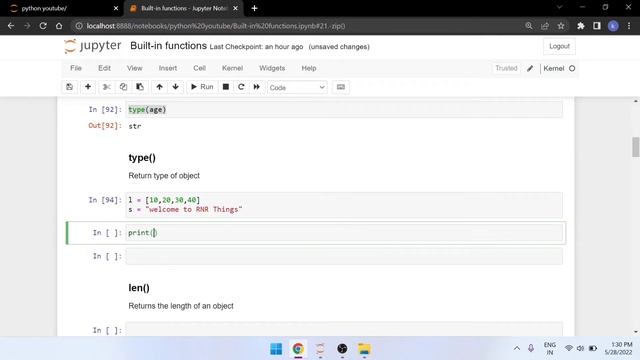
Task: Open Chrome from the taskbar
Action: click(298, 349)
